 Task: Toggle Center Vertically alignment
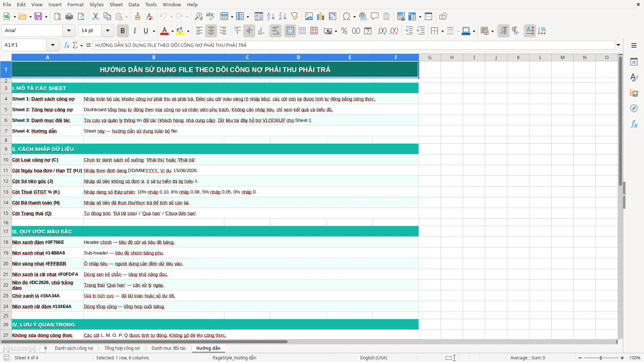pos(249,31)
